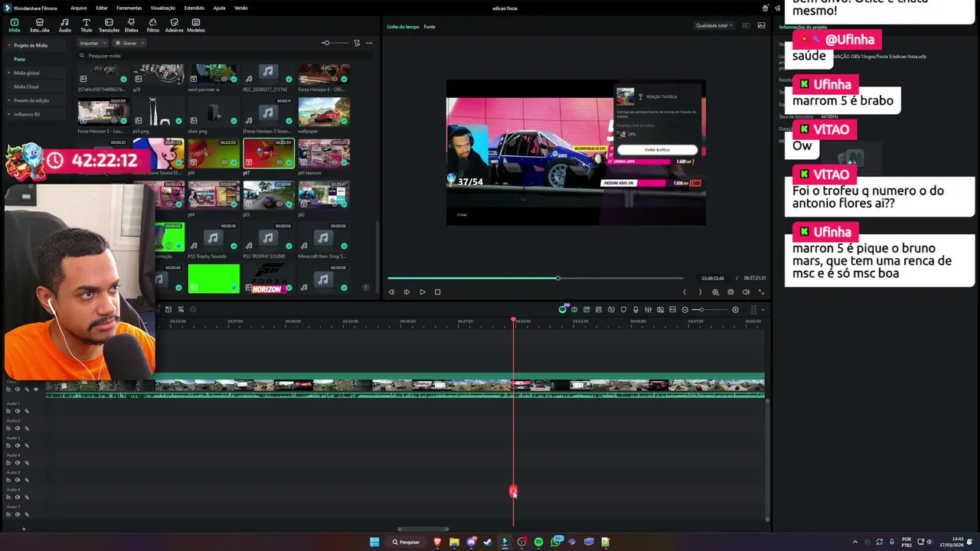Mute the Áudio 2 track
Viewport: 980px width, 551px height.
tap(18, 428)
